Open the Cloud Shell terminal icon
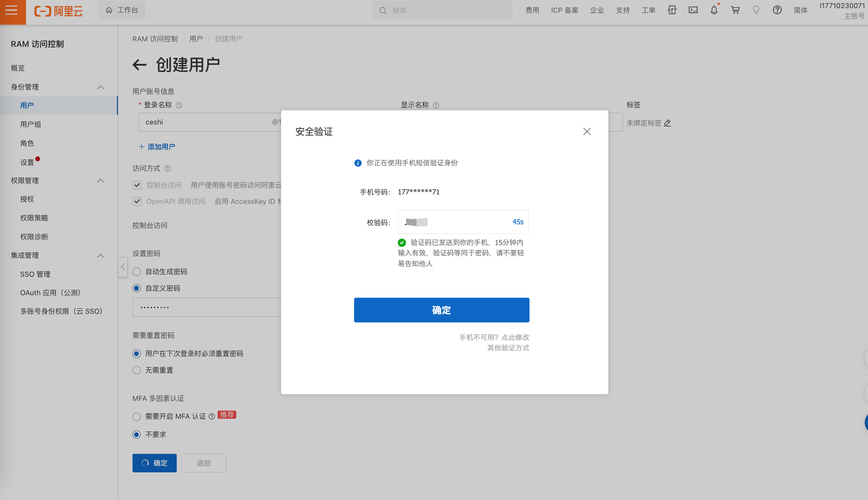 (x=693, y=10)
